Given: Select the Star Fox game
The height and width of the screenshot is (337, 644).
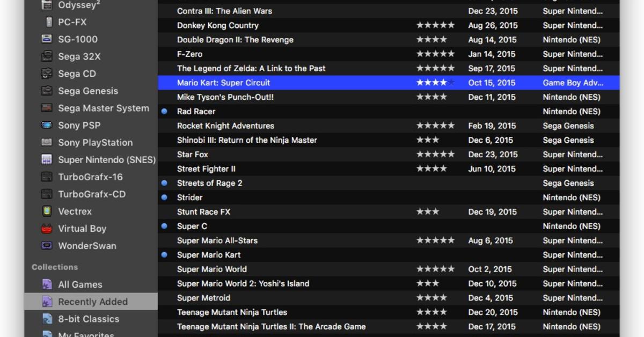Looking at the screenshot, I should coord(193,155).
